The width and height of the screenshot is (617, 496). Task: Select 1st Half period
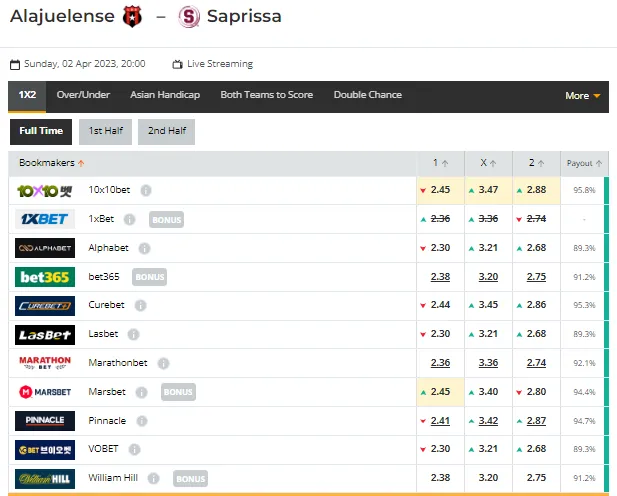click(x=105, y=131)
